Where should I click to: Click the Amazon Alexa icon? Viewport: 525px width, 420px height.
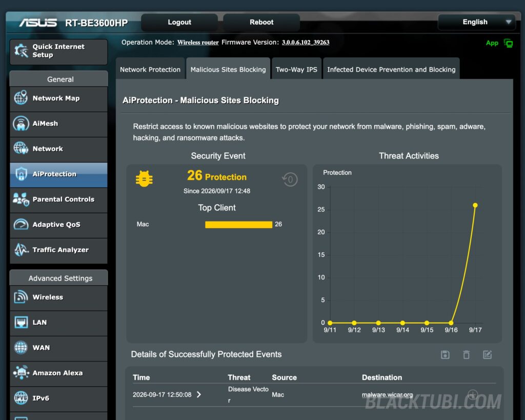click(x=21, y=372)
